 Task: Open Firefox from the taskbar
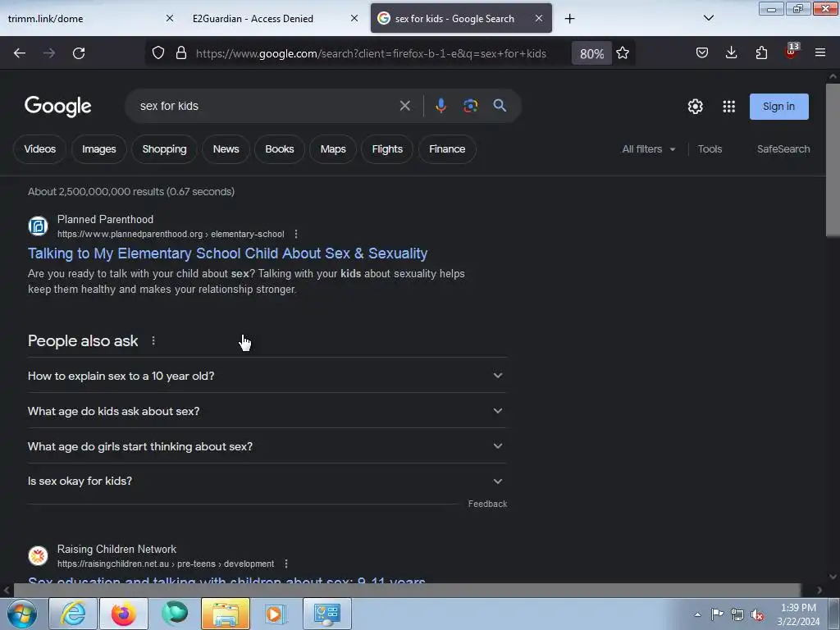[124, 614]
